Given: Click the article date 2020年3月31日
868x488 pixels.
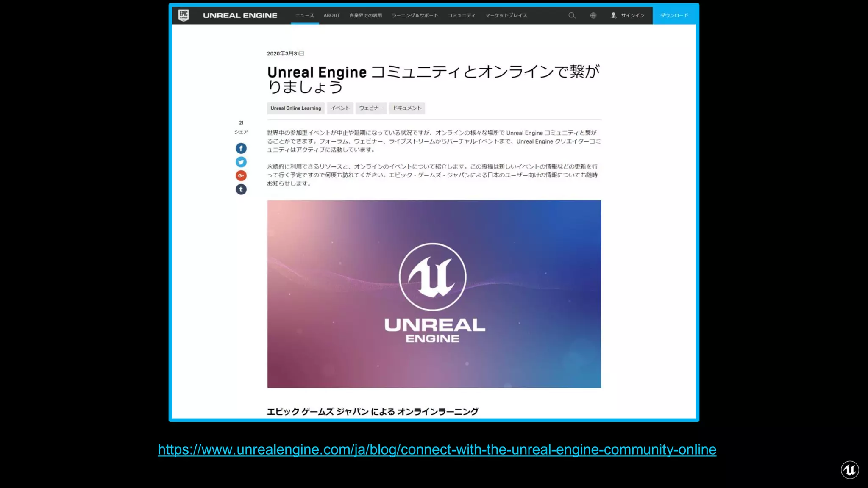Looking at the screenshot, I should point(285,53).
